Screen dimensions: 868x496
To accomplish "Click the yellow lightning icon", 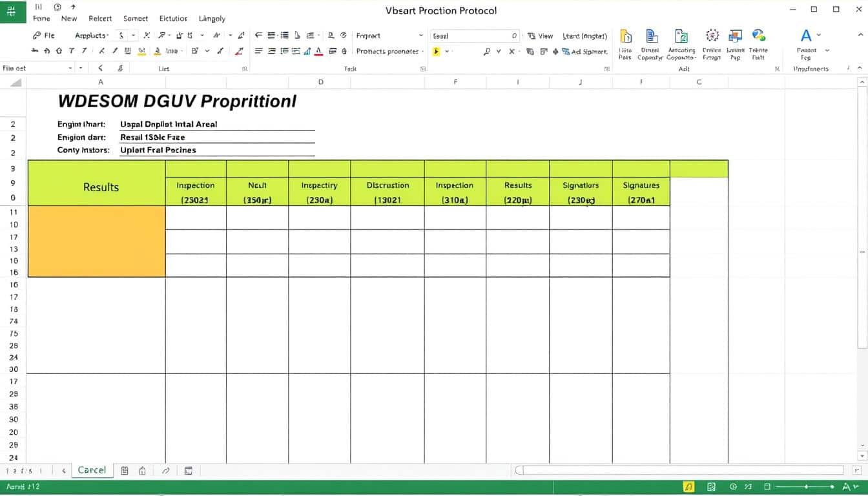I will [x=436, y=51].
